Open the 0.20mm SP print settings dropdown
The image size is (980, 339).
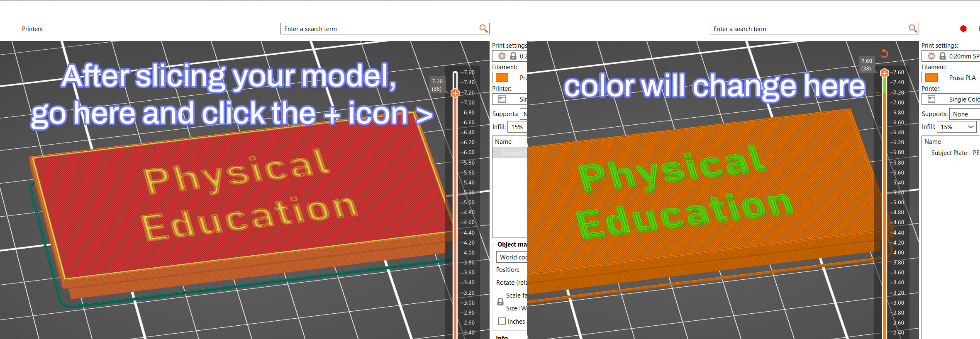pos(951,56)
